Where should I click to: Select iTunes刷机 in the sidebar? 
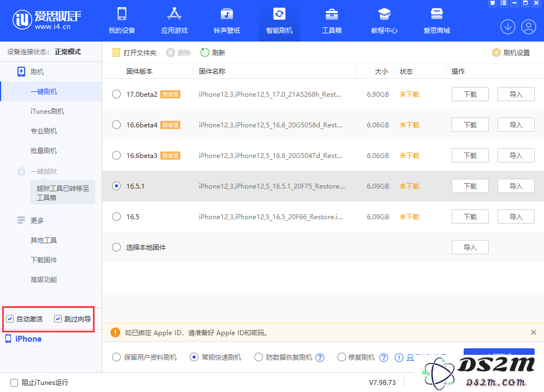click(x=47, y=112)
